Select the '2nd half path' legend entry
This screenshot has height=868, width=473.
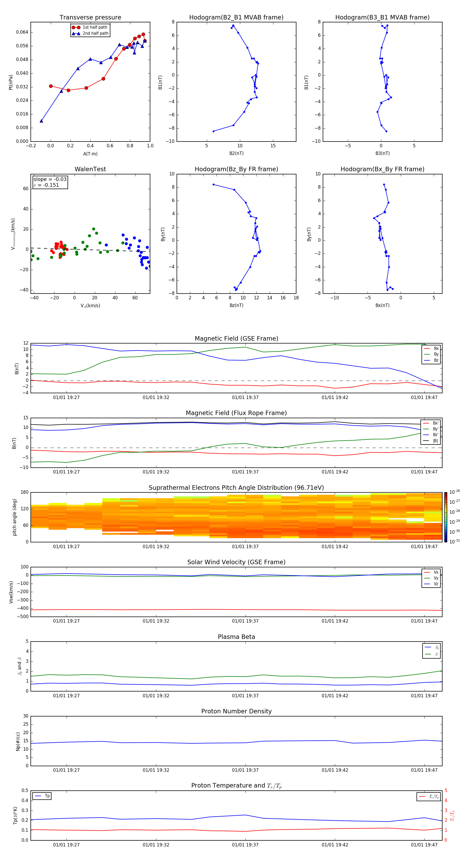pos(90,33)
